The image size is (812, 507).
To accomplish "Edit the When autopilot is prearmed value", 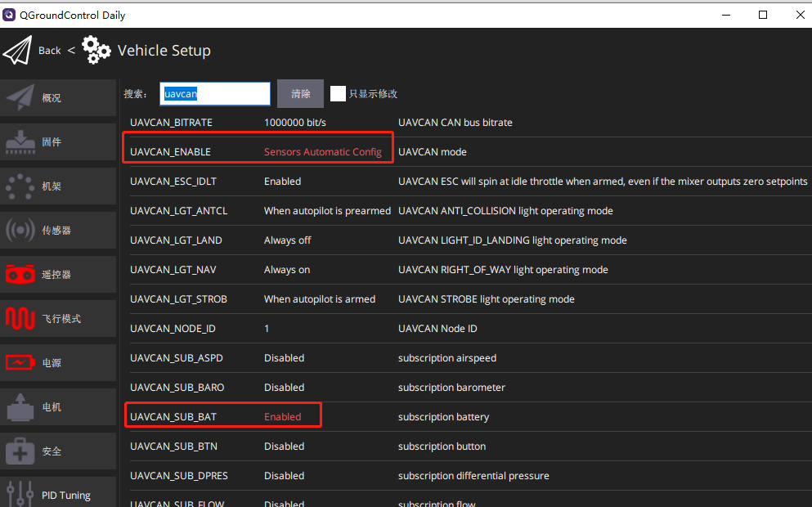I will pos(327,211).
